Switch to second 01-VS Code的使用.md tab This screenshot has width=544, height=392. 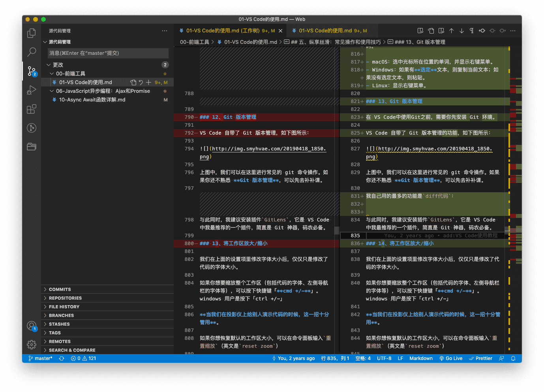(333, 31)
